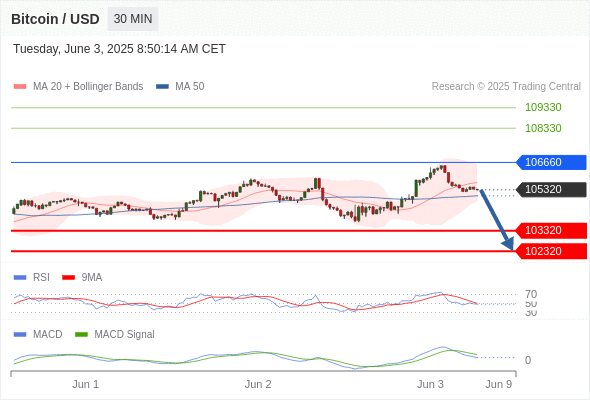Click the green MACD Signal legend swatch
This screenshot has width=590, height=400.
[x=81, y=335]
